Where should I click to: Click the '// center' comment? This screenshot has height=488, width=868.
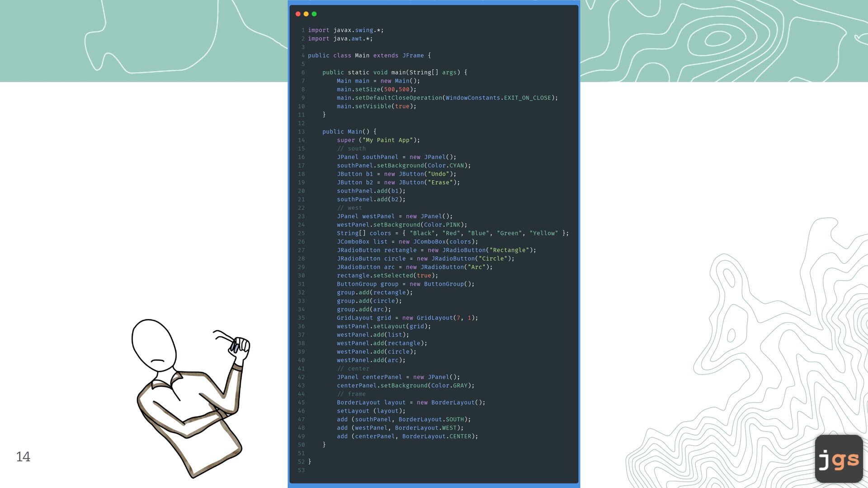[x=353, y=369]
